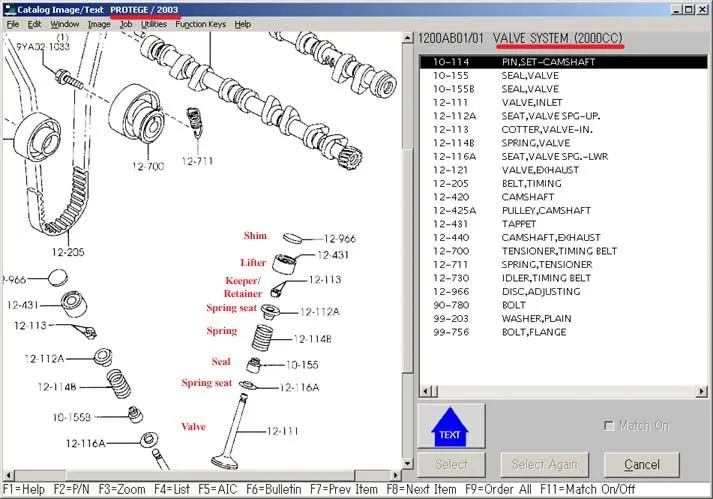Viewport: 713px width, 499px height.
Task: Click the blue TEXT arrow button
Action: click(x=451, y=426)
